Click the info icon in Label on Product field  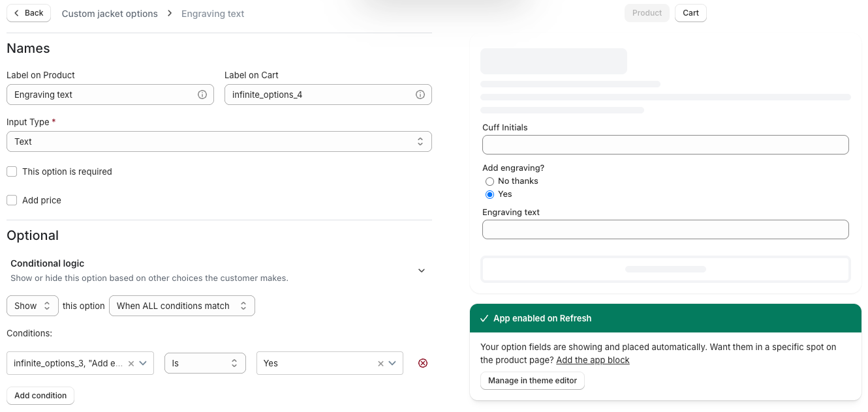pyautogui.click(x=202, y=95)
